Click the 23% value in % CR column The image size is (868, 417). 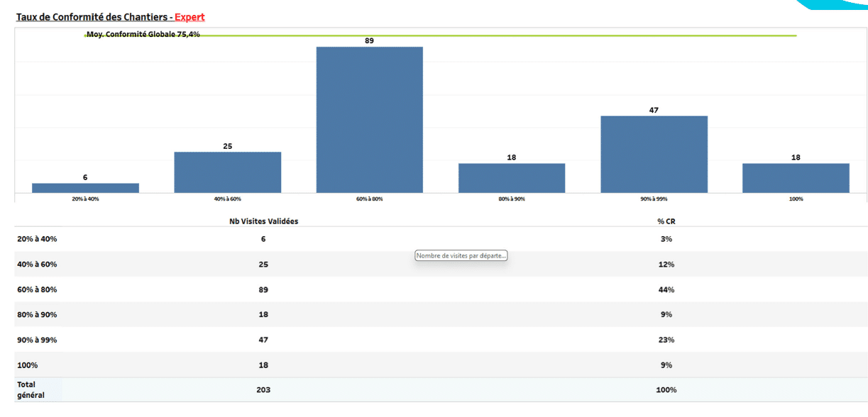[x=666, y=340]
